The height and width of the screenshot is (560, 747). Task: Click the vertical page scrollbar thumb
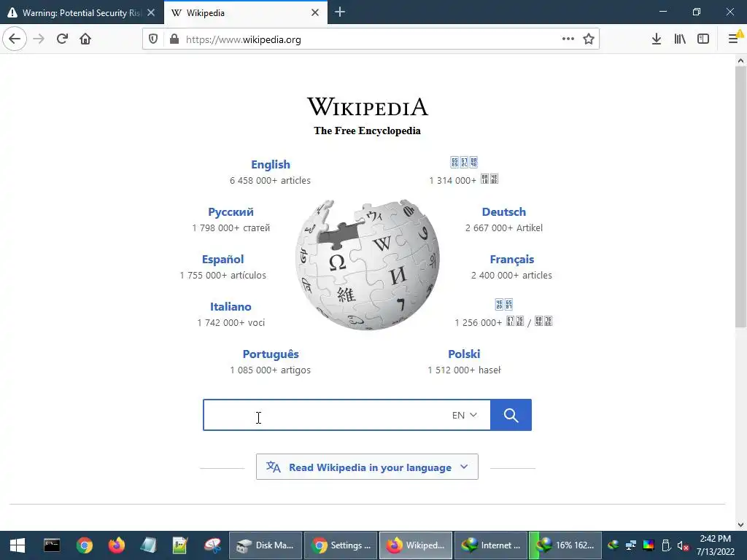740,197
